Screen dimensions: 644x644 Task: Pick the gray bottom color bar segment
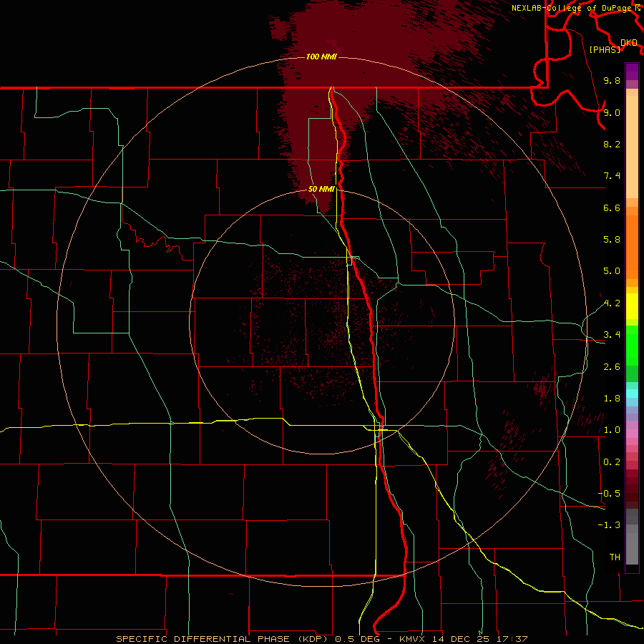pyautogui.click(x=632, y=549)
